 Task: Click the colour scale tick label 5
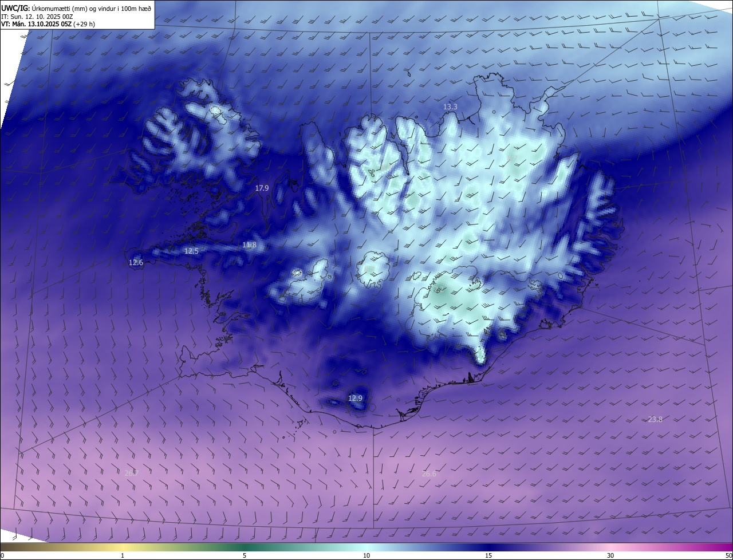[245, 556]
